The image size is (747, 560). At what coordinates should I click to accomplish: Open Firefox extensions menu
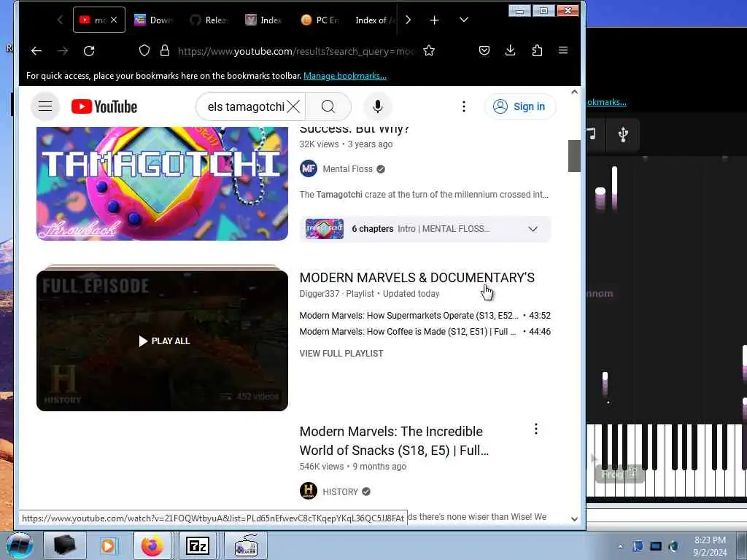pyautogui.click(x=537, y=50)
